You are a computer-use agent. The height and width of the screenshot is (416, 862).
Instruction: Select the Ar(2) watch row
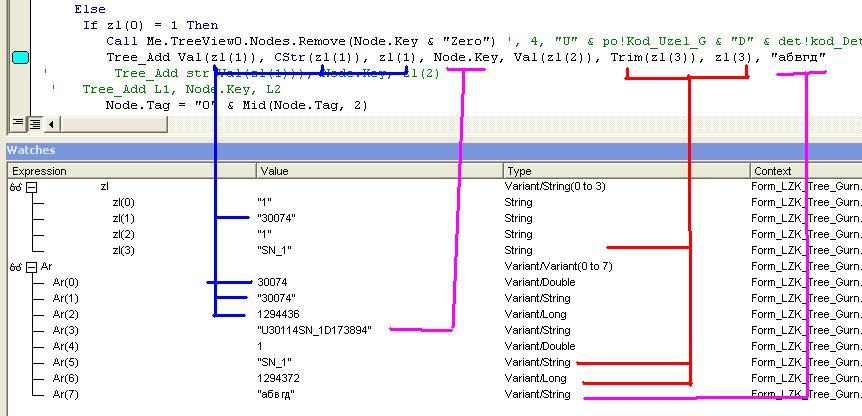(x=434, y=314)
